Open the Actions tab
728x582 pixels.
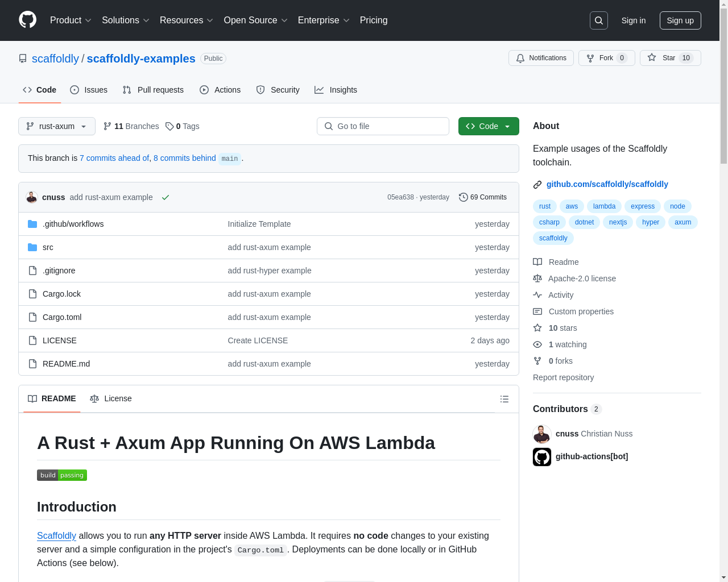coord(220,90)
